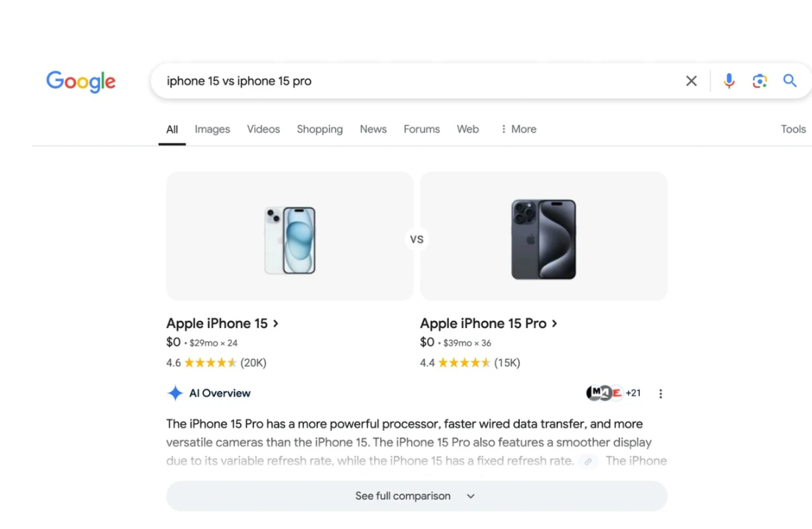Switch to the Images tab
This screenshot has height=529, width=812.
click(x=212, y=129)
